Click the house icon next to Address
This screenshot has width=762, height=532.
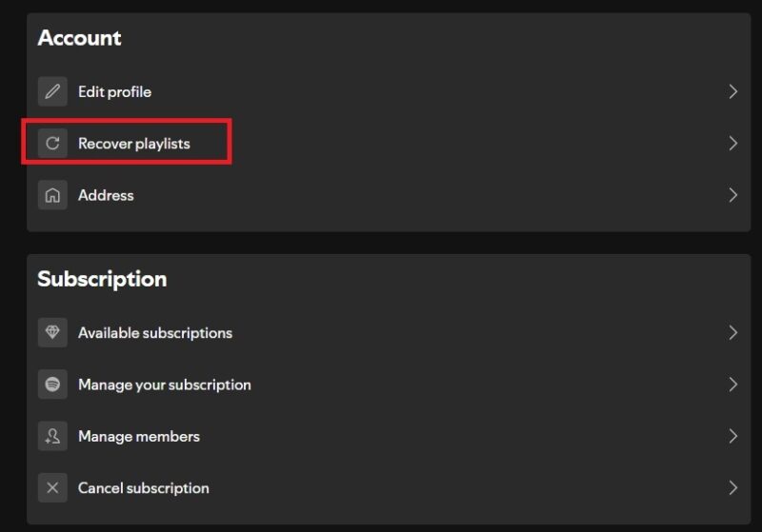pos(52,195)
